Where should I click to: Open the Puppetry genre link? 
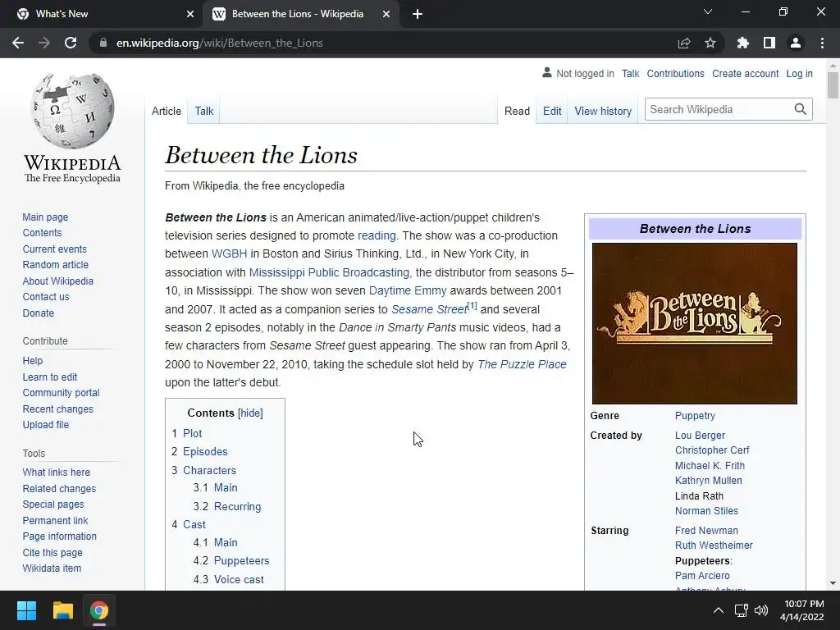click(x=695, y=416)
